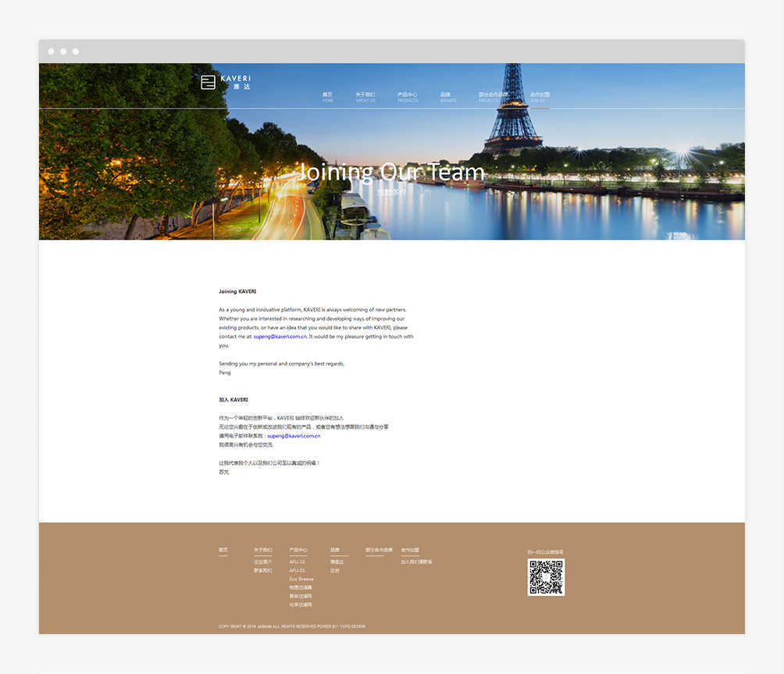Click JOIN US in the header menu
784x674 pixels.
coord(539,97)
